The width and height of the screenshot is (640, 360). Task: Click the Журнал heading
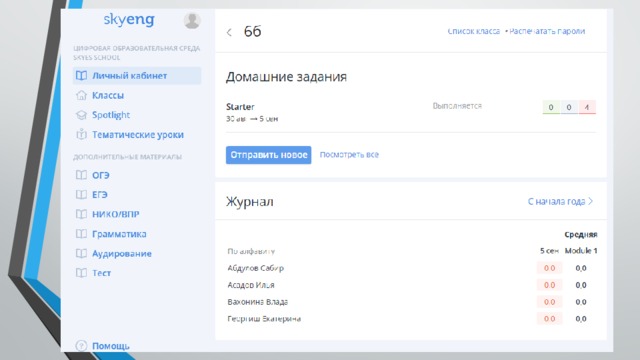pyautogui.click(x=250, y=202)
